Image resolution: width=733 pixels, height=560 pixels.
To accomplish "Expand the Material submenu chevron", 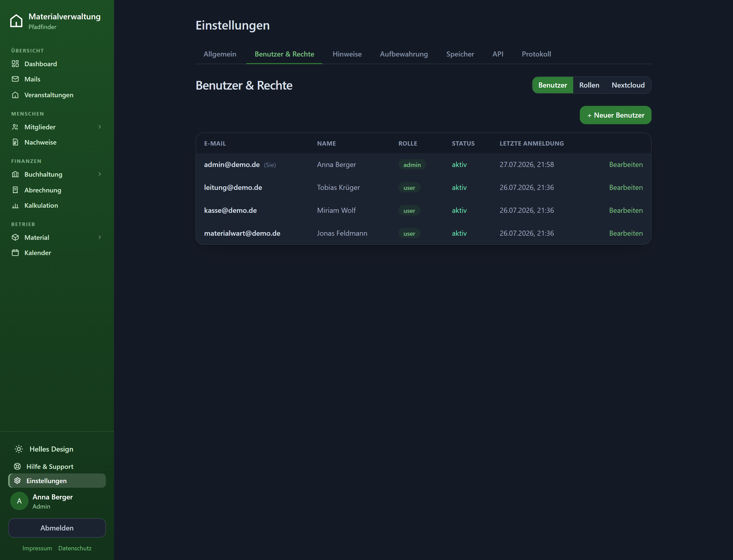I will click(100, 237).
